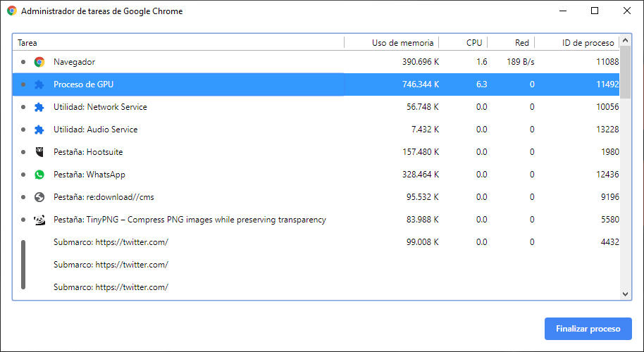Click memory value 95.532 K
Screen dimensions: 644x352
point(423,197)
